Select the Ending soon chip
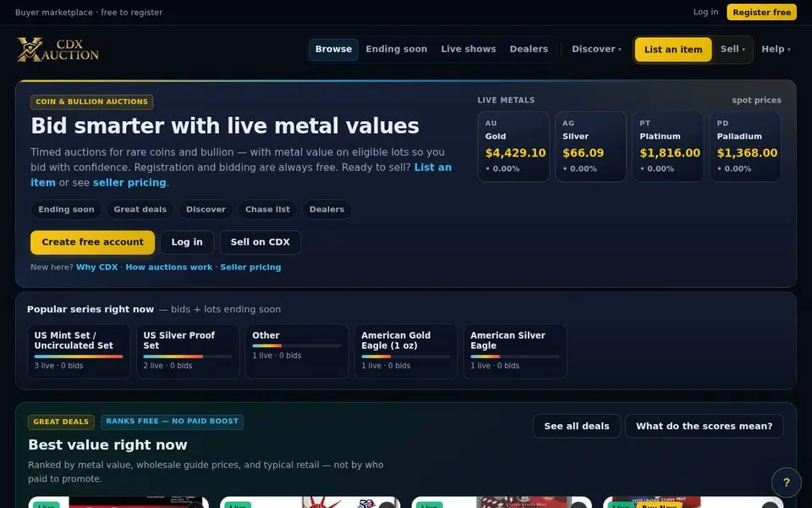 [66, 209]
